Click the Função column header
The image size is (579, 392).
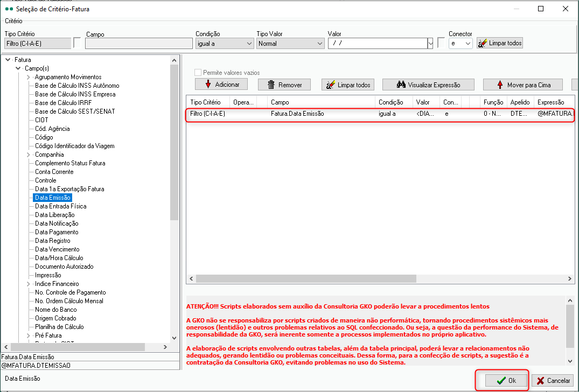(493, 102)
